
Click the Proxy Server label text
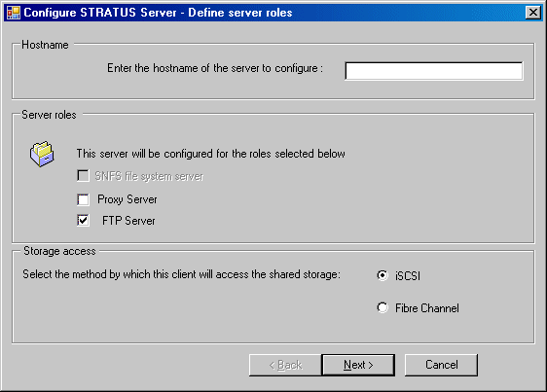pyautogui.click(x=128, y=199)
